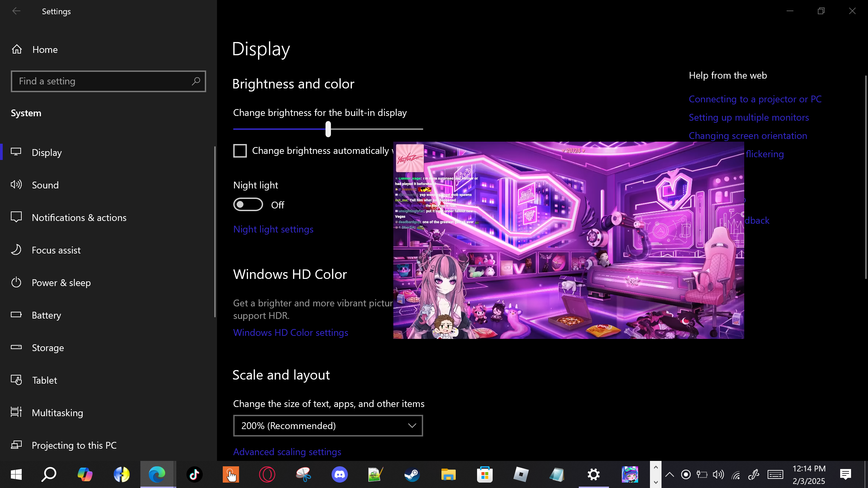Open the Action Center notifications
The height and width of the screenshot is (488, 868).
point(846,474)
